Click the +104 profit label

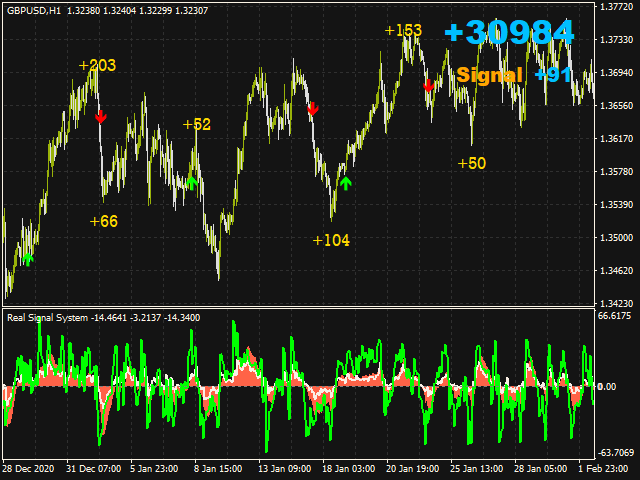(x=331, y=240)
